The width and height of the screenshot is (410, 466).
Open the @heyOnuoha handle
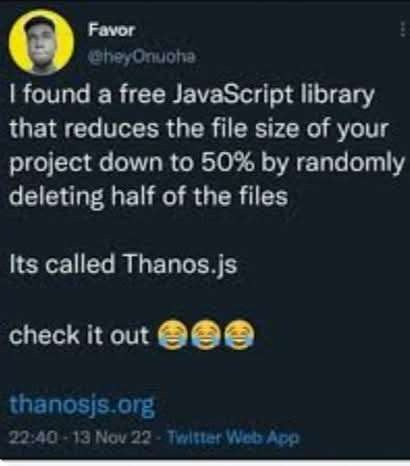click(141, 57)
